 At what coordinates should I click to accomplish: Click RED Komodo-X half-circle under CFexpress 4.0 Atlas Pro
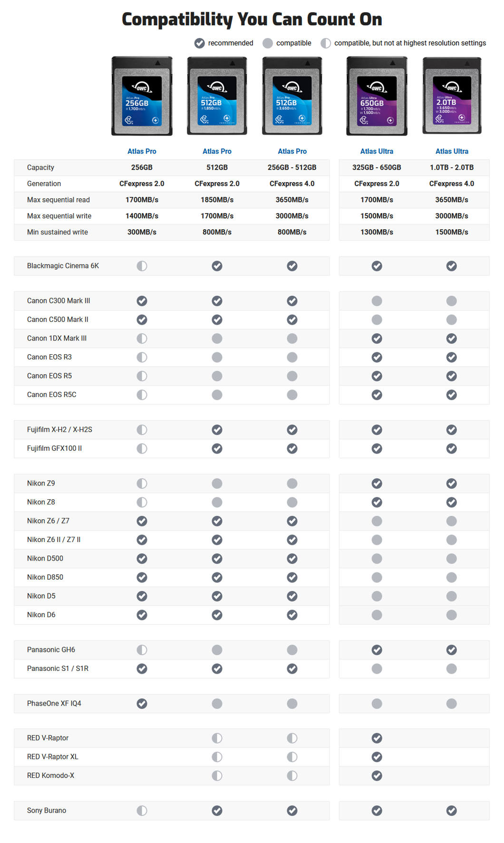pyautogui.click(x=292, y=775)
